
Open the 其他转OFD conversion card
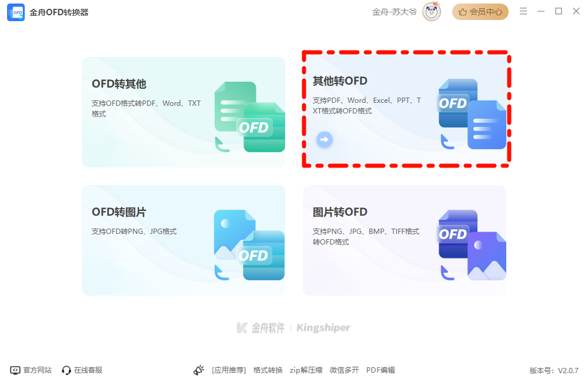[x=405, y=109]
